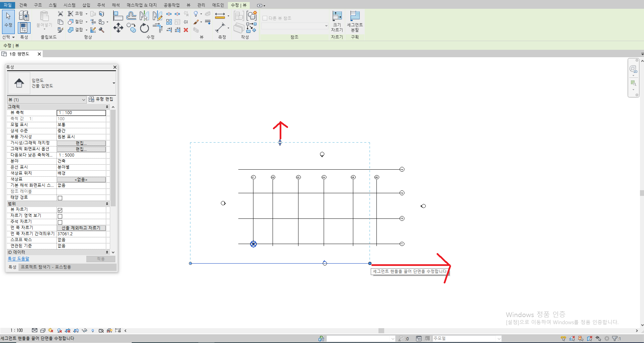Toggle Sun Path icon in view control bar

51,331
